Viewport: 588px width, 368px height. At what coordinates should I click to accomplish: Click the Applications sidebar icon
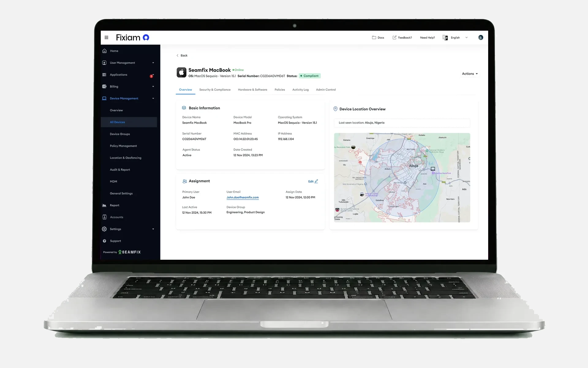(104, 75)
